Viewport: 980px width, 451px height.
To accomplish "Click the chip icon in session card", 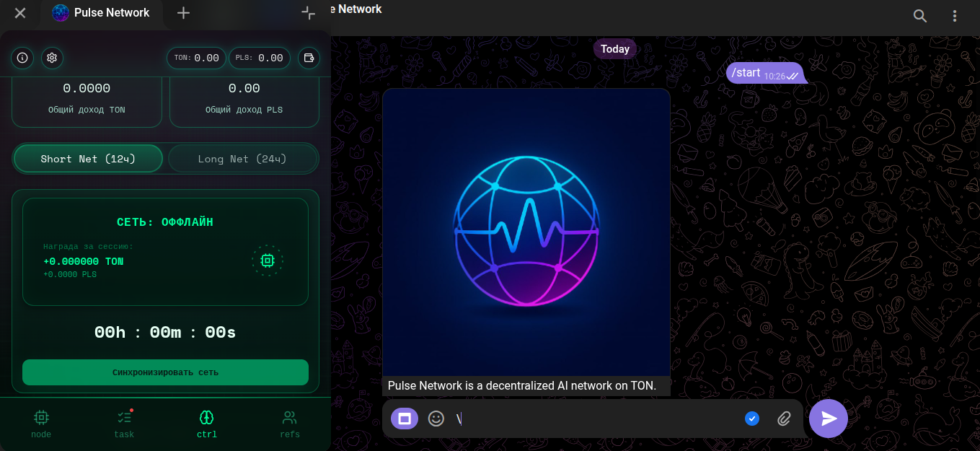I will coord(267,260).
